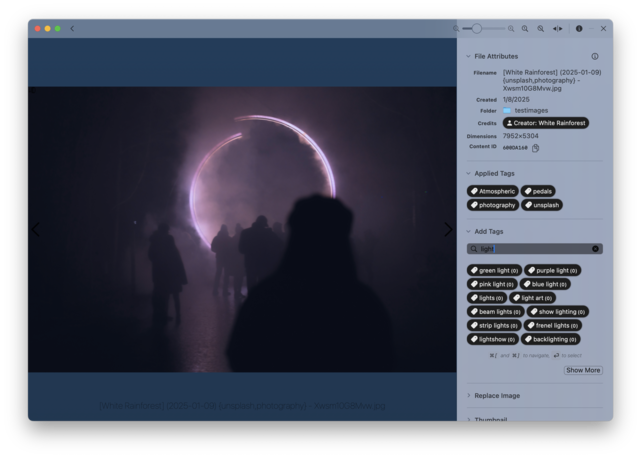Click the zoom out magnifier icon
Screen dimensions: 641x458
coord(456,29)
